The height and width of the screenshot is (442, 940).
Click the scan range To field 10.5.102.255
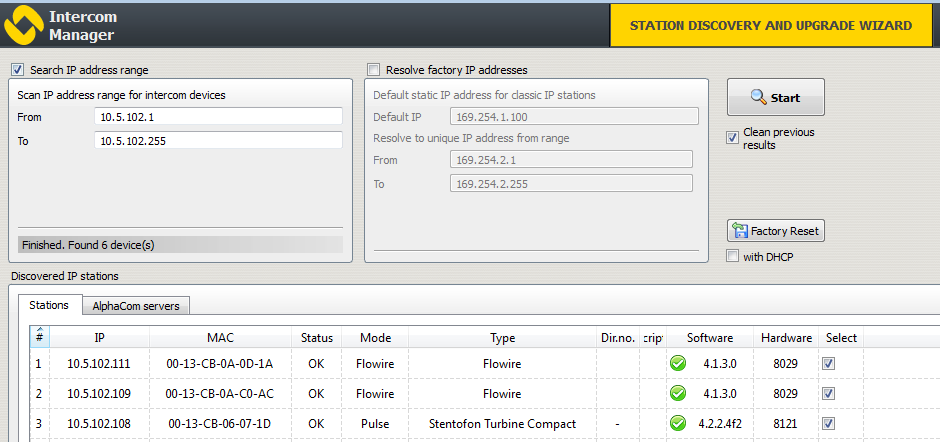tap(218, 141)
